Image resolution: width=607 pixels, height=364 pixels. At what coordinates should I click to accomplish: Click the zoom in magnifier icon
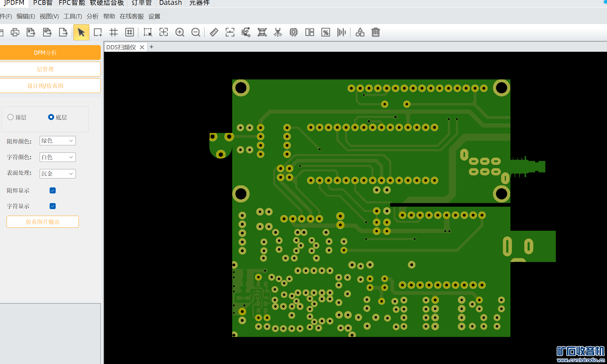pyautogui.click(x=180, y=32)
